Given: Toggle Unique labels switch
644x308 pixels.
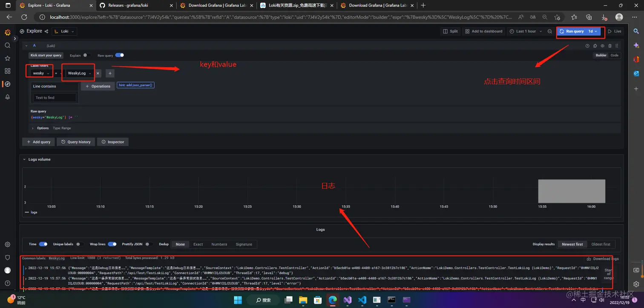Looking at the screenshot, I should [x=79, y=244].
